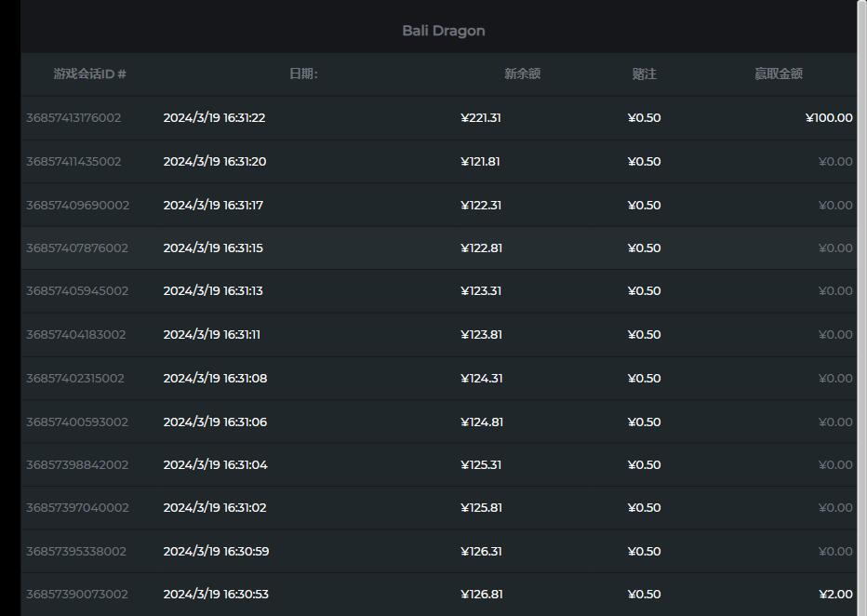Viewport: 867px width, 616px height.
Task: Open session ID 36857413176002
Action: (x=73, y=118)
